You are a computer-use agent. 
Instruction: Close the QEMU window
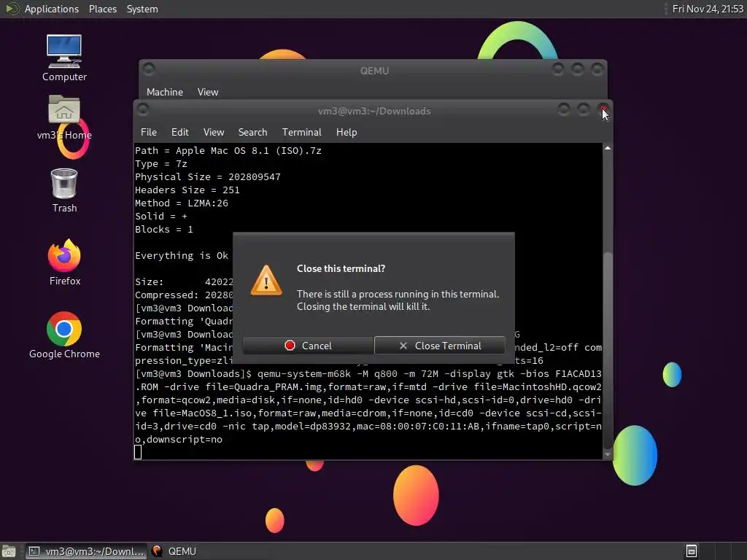tap(597, 69)
